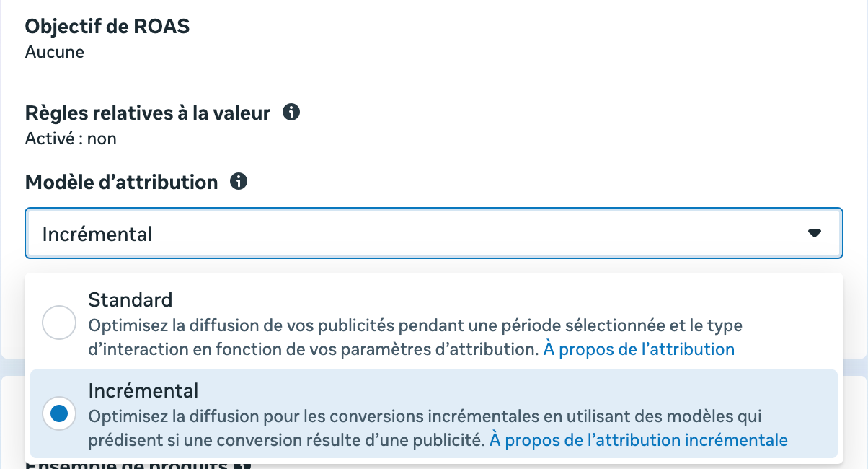Click the Aucune value under Objectif de ROAS
The height and width of the screenshot is (469, 868).
pyautogui.click(x=55, y=53)
